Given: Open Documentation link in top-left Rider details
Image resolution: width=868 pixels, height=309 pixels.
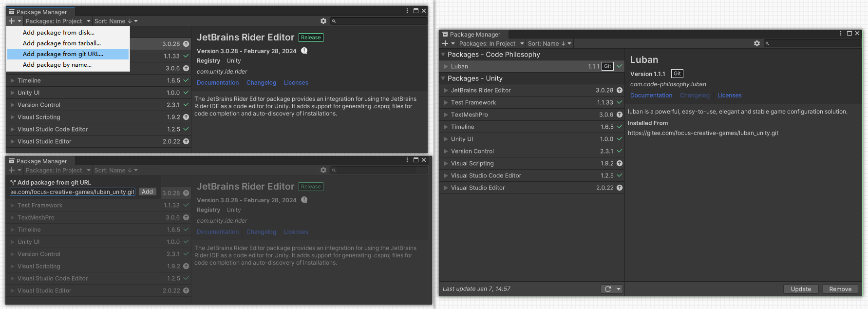Looking at the screenshot, I should (x=218, y=83).
